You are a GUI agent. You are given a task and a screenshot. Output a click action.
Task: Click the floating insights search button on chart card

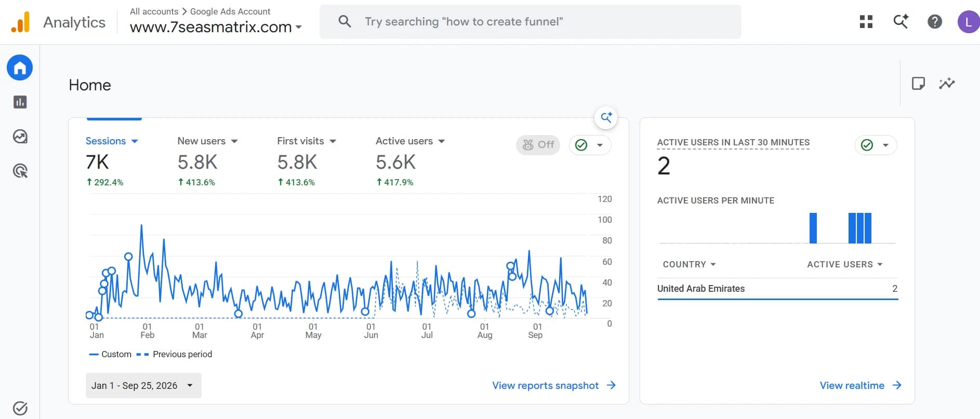(606, 117)
